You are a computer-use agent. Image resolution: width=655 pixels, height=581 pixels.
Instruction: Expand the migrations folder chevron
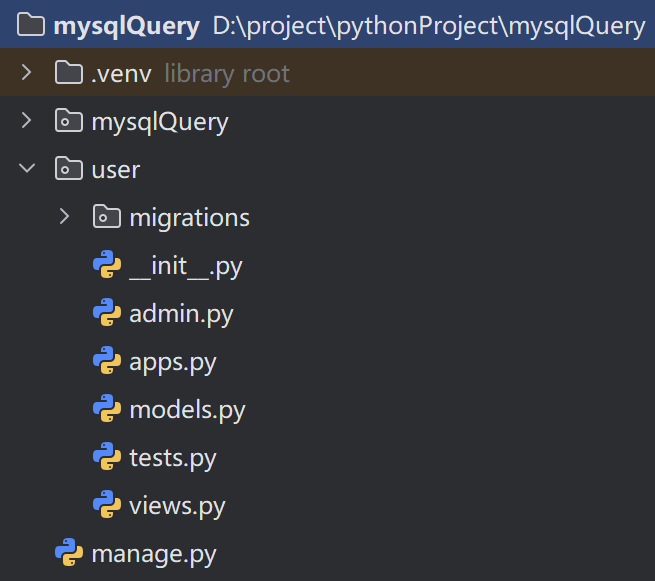tap(65, 217)
